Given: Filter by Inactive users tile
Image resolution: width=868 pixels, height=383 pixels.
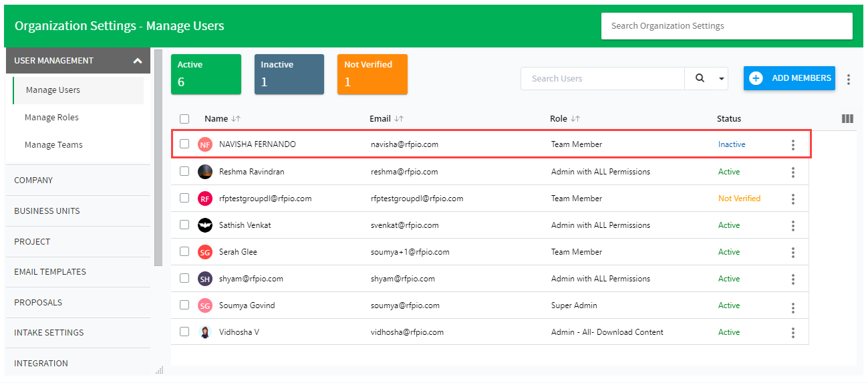Looking at the screenshot, I should pyautogui.click(x=289, y=74).
